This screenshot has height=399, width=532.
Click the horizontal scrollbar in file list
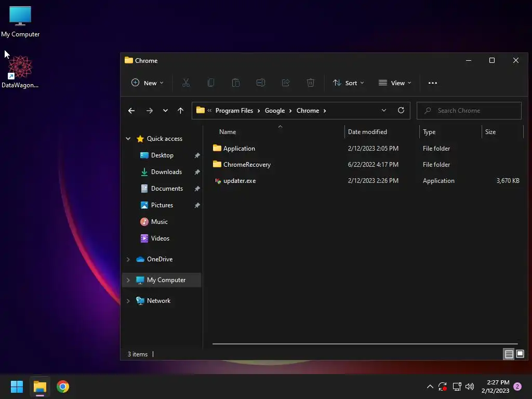pyautogui.click(x=365, y=344)
